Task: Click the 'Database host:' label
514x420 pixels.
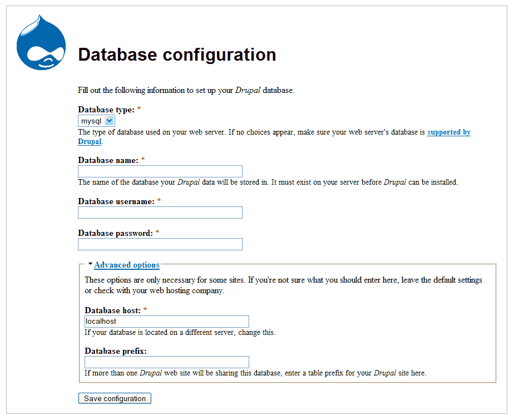Action: click(x=112, y=310)
